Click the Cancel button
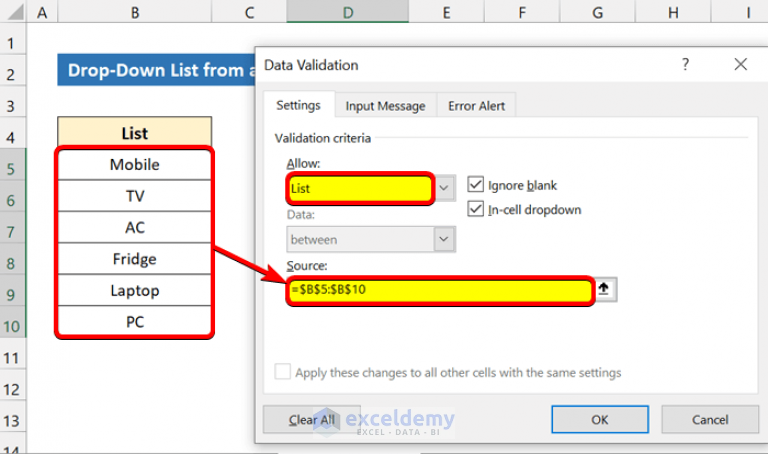The height and width of the screenshot is (454, 768). coord(710,420)
